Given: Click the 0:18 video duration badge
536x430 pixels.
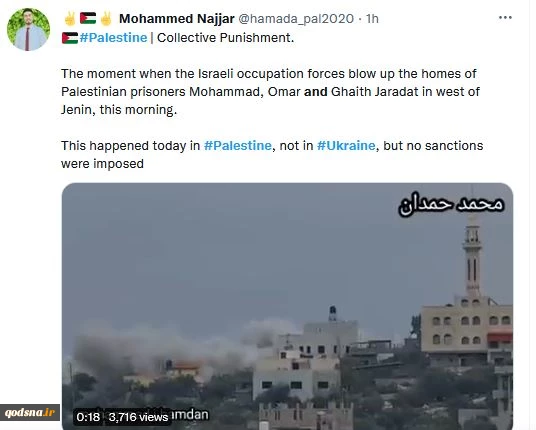Looking at the screenshot, I should (x=88, y=417).
